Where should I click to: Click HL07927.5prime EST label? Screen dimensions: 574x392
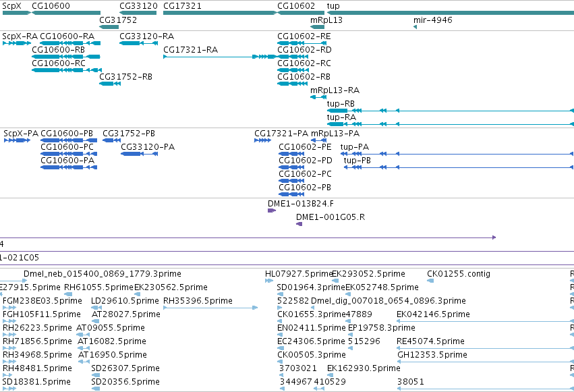pos(299,274)
